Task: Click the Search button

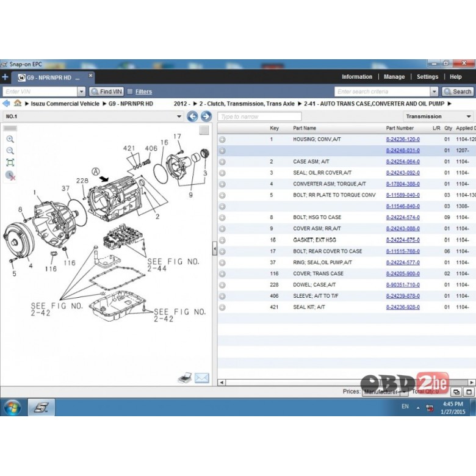Action: point(458,92)
